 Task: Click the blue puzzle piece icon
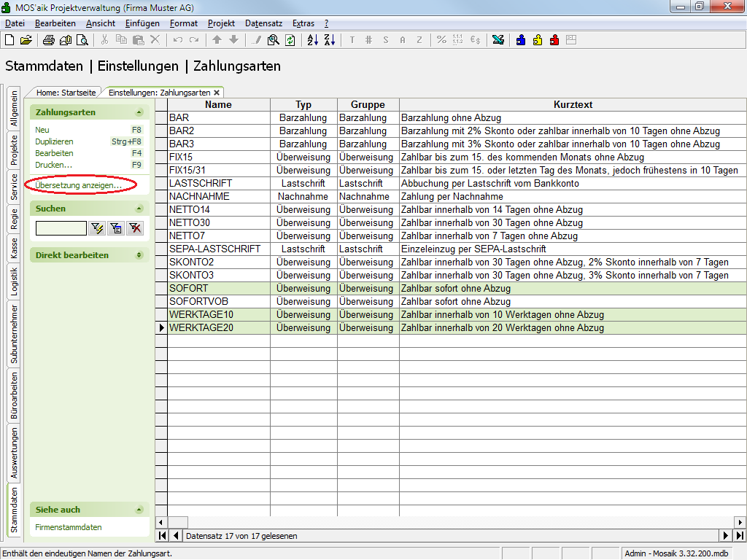[x=521, y=40]
